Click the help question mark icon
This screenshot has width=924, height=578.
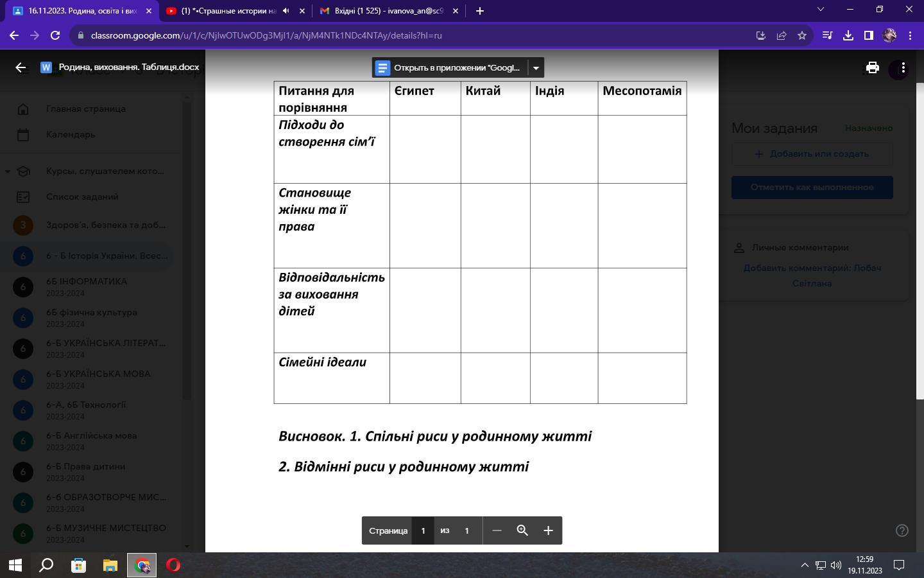[x=902, y=530]
